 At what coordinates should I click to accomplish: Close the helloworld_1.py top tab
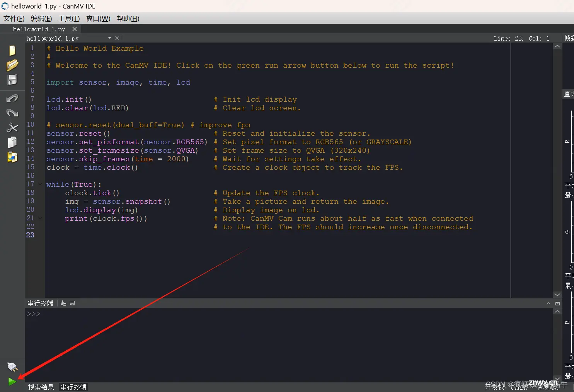pos(75,29)
